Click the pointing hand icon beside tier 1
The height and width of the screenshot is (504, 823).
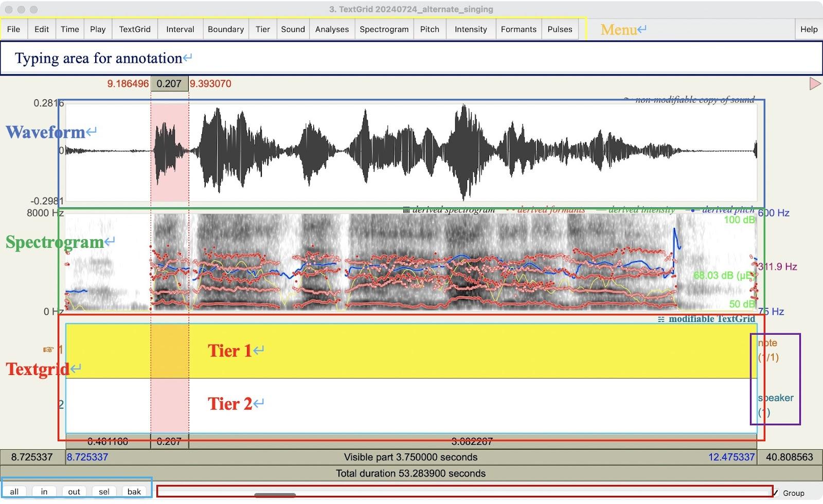[48, 350]
